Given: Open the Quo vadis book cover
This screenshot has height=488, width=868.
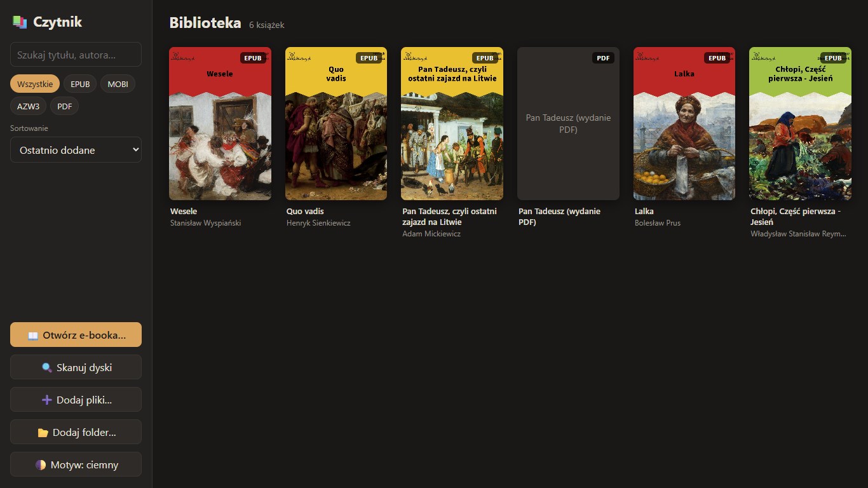Looking at the screenshot, I should click(336, 124).
